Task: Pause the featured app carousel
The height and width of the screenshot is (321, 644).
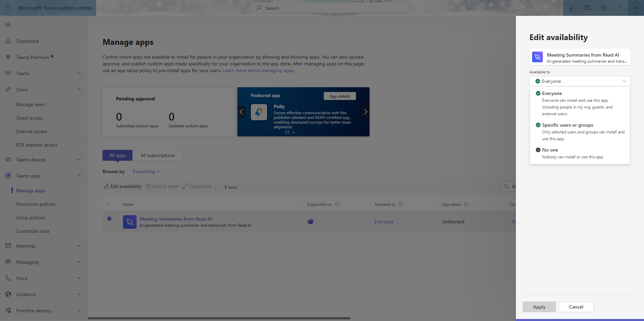Action: [x=287, y=132]
